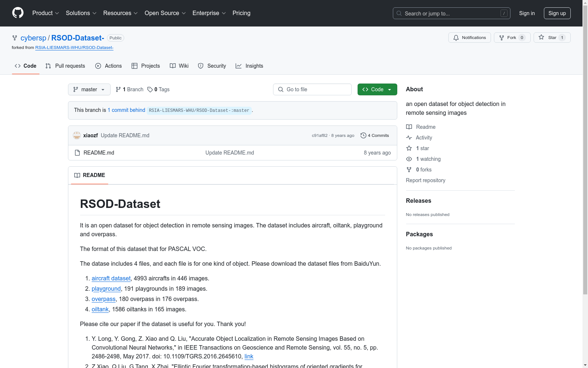Switch to the Wiki tab
Screen dimensions: 588x368
point(179,66)
